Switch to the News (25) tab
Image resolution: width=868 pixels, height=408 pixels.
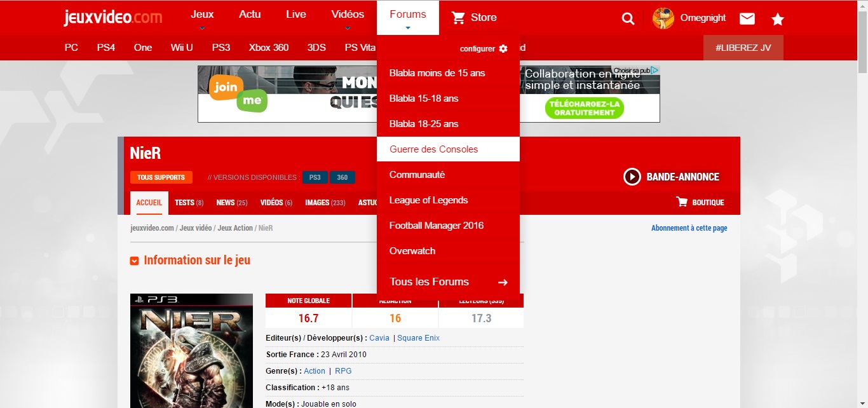(x=232, y=203)
